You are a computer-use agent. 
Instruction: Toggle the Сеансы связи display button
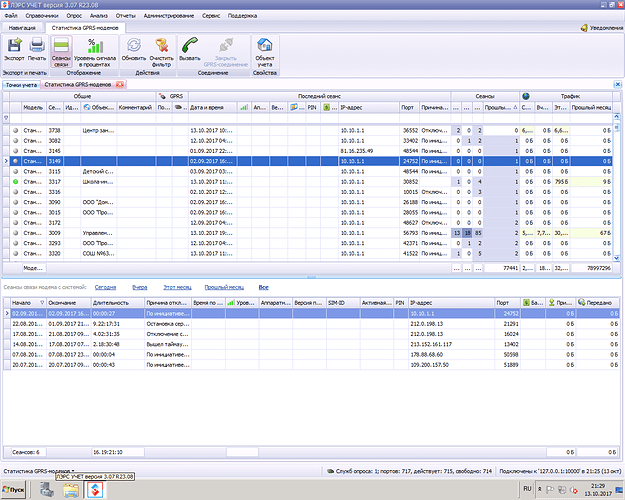(61, 51)
